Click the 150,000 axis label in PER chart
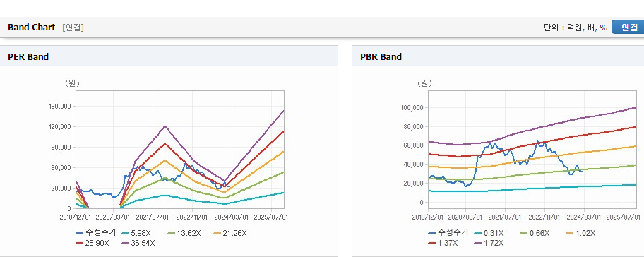The image size is (644, 257). coord(61,107)
